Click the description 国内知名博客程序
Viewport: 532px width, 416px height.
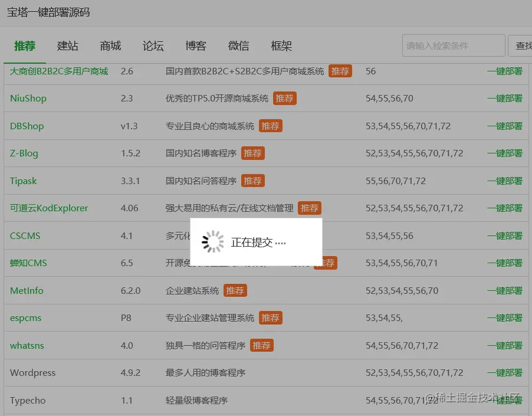[201, 153]
